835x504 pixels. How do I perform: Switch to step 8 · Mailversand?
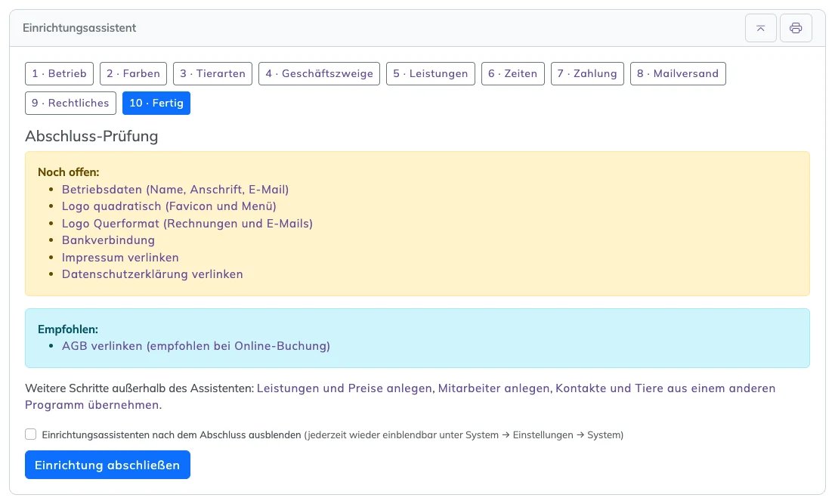[678, 73]
